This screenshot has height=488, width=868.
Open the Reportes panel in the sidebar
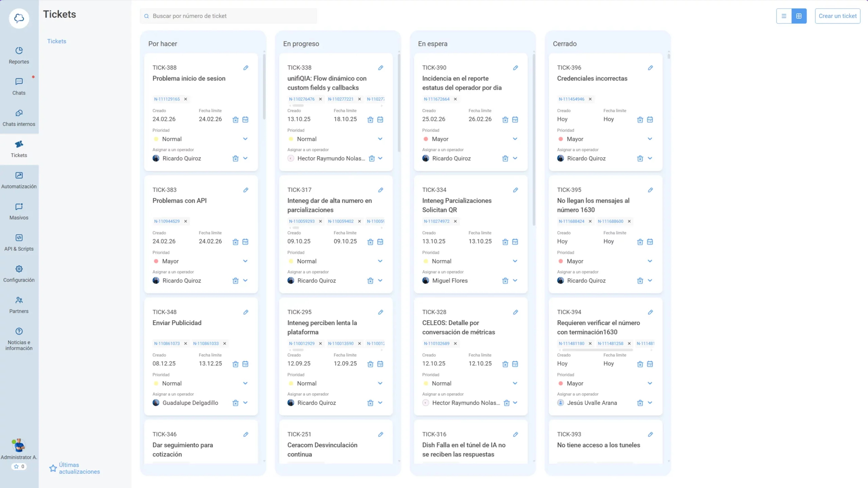[x=19, y=55]
